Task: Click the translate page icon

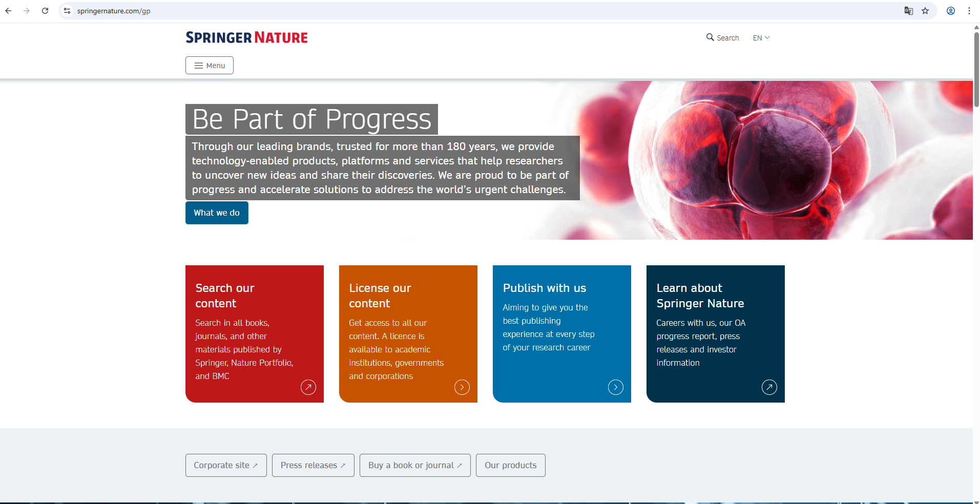Action: click(909, 11)
